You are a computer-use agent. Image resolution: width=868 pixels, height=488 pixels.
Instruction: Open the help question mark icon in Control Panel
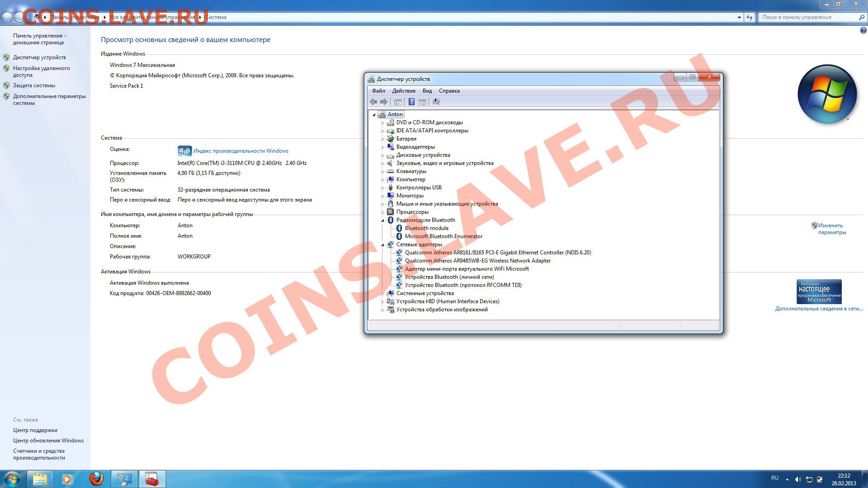[x=863, y=31]
